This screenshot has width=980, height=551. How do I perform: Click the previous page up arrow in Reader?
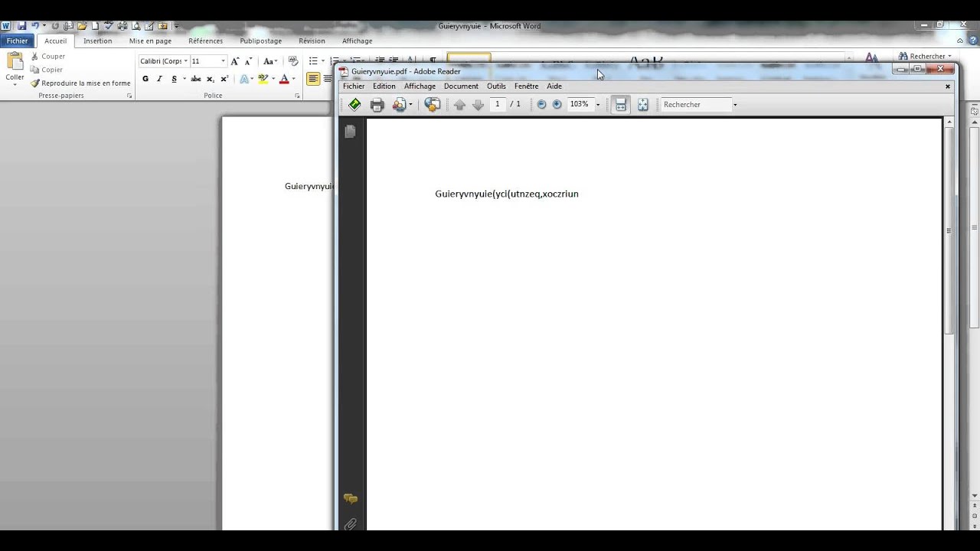click(459, 105)
